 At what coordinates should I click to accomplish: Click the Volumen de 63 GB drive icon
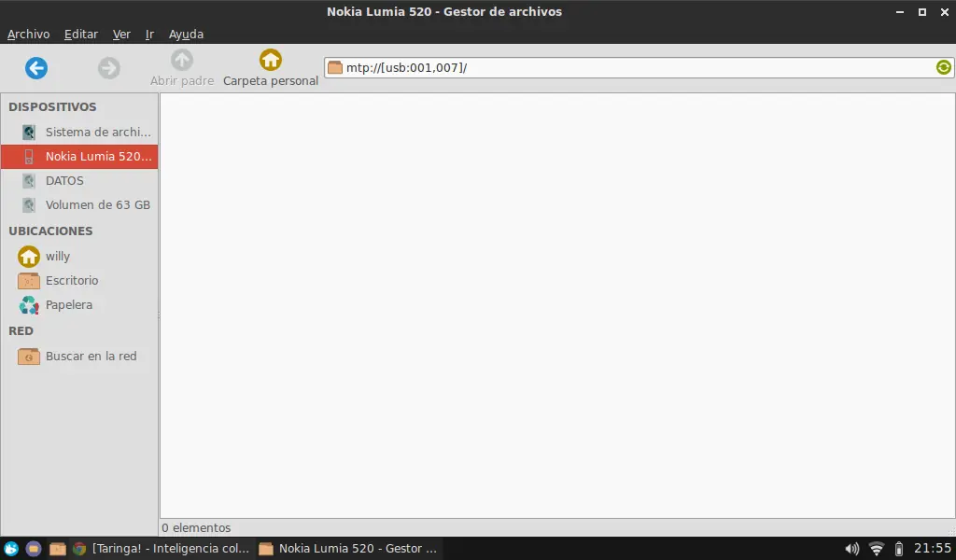[29, 204]
